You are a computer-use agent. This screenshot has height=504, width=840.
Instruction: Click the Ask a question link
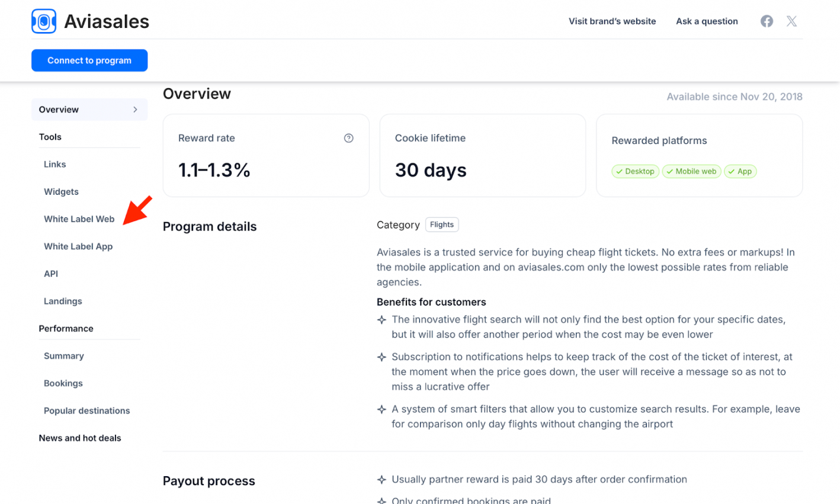pos(707,21)
